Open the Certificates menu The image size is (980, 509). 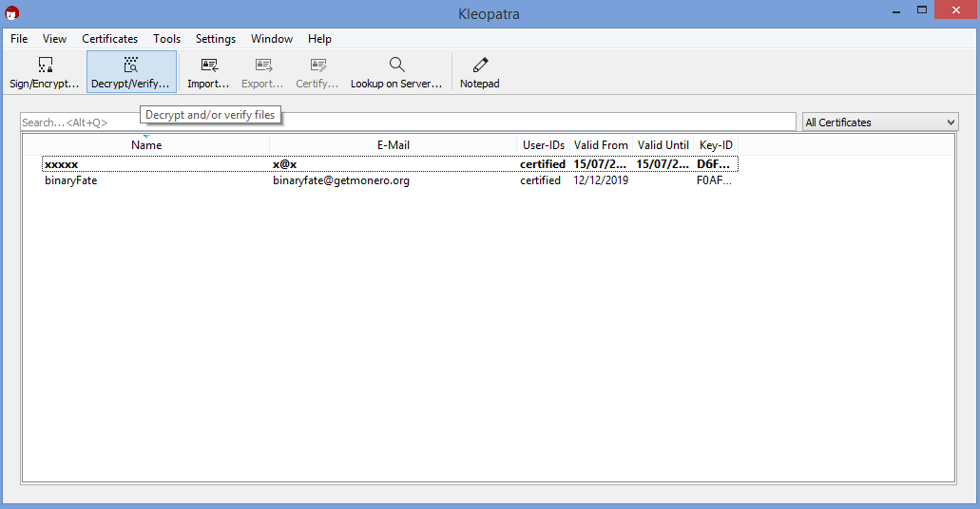(x=109, y=39)
